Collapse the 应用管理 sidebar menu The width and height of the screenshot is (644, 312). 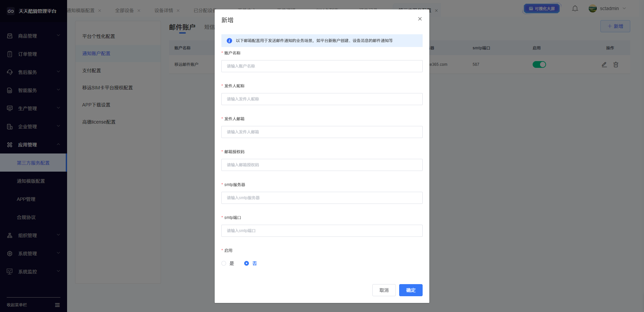pyautogui.click(x=34, y=145)
